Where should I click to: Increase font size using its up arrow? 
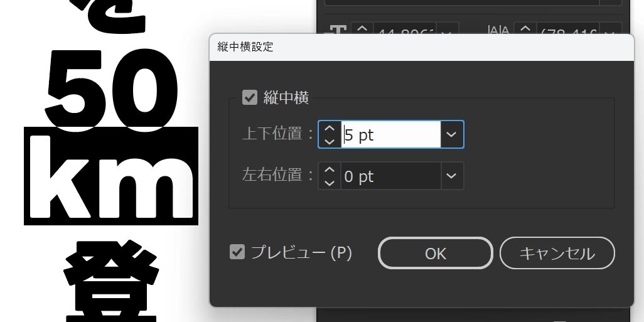point(362,29)
